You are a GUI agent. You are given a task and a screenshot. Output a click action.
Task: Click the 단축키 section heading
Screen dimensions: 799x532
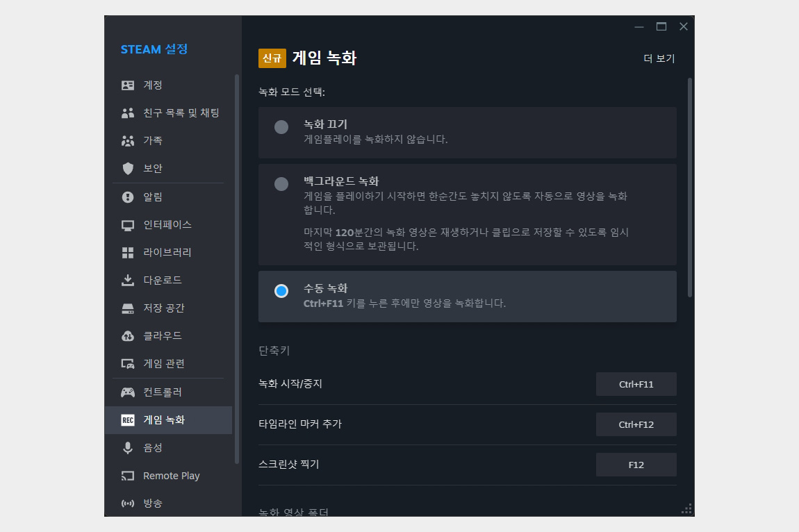[274, 351]
